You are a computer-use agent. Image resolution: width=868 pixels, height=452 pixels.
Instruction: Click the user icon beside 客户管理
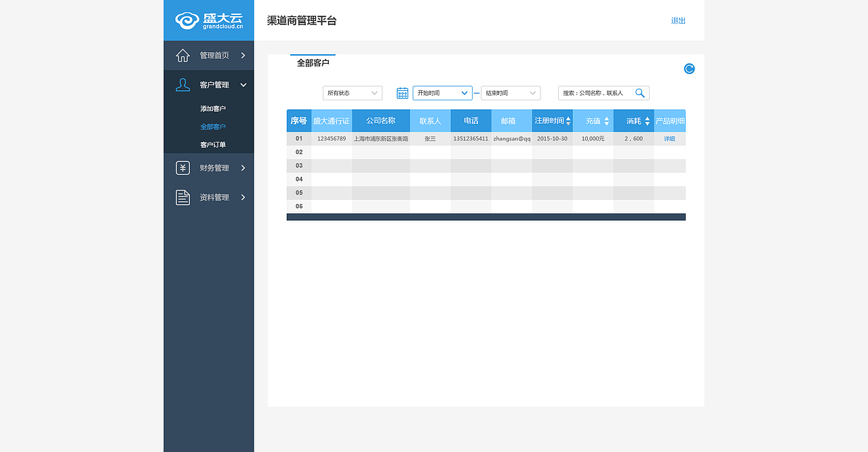click(182, 85)
